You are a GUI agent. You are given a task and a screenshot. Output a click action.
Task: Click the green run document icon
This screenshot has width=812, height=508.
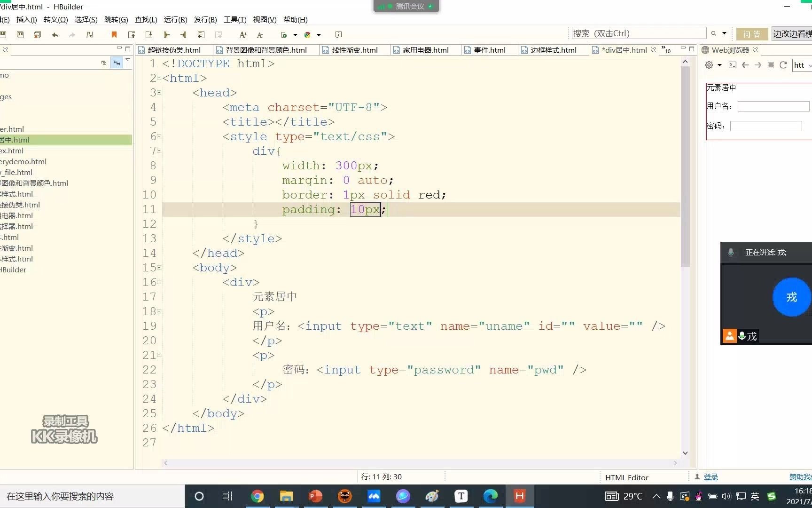coord(284,35)
